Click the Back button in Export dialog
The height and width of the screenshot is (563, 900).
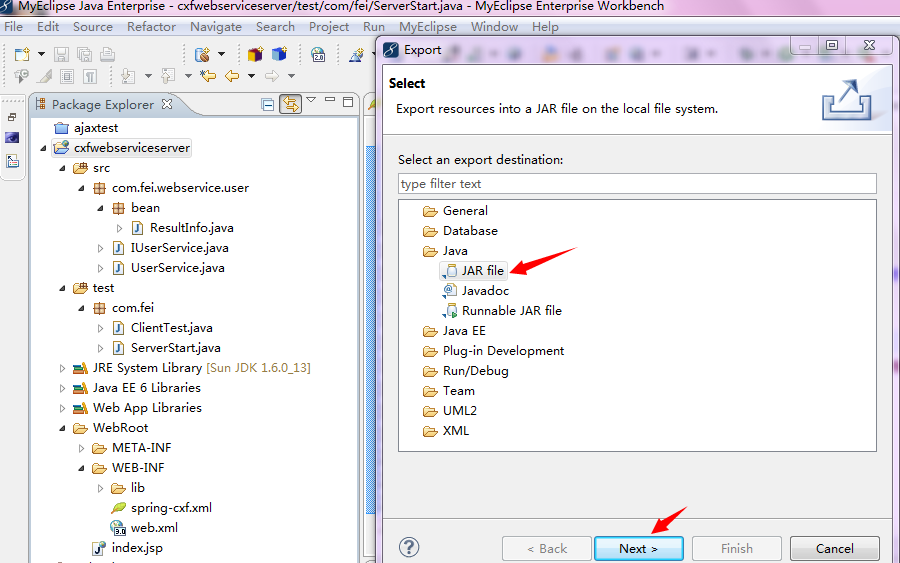coord(546,549)
